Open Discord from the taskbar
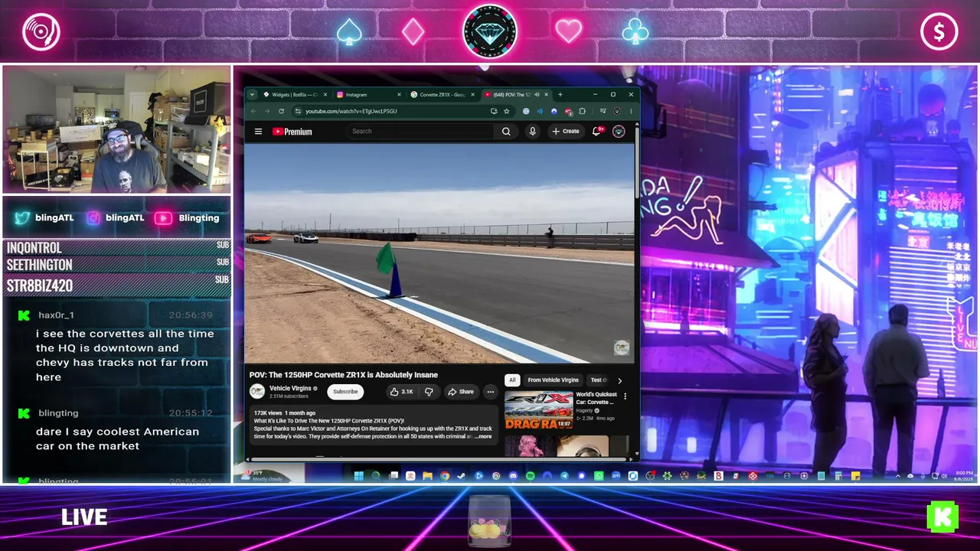The height and width of the screenshot is (551, 980). pos(513,476)
